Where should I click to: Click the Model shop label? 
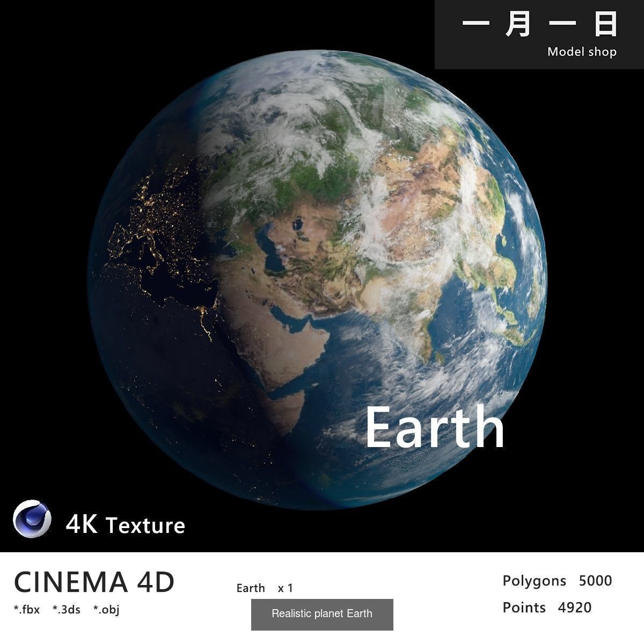(582, 52)
